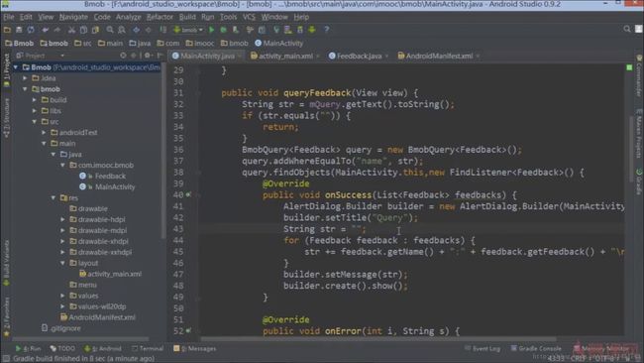The height and width of the screenshot is (363, 644).
Task: Switch to the activity_main.xml editor tab
Action: click(285, 56)
